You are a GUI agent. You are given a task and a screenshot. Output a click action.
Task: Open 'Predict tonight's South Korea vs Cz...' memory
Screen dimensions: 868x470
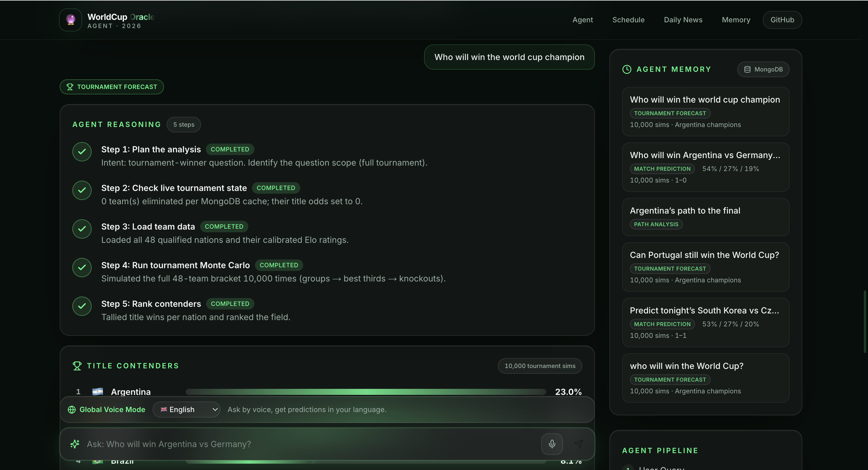click(706, 323)
